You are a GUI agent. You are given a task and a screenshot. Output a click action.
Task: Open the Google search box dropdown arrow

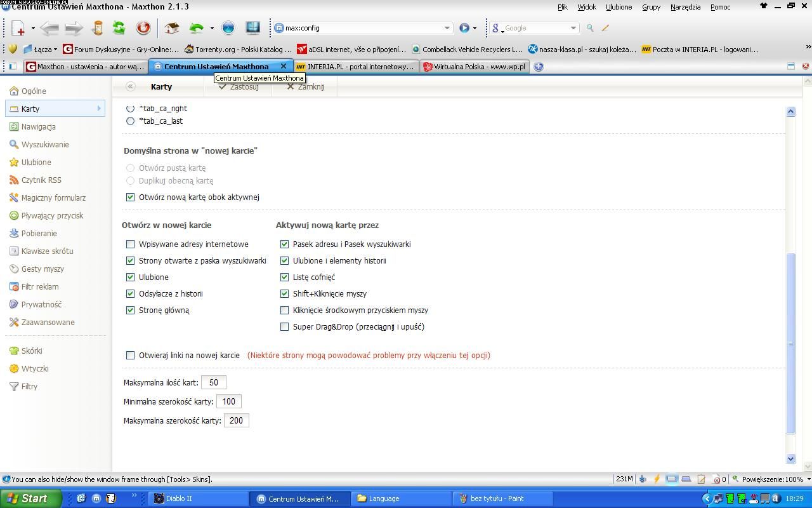(573, 28)
